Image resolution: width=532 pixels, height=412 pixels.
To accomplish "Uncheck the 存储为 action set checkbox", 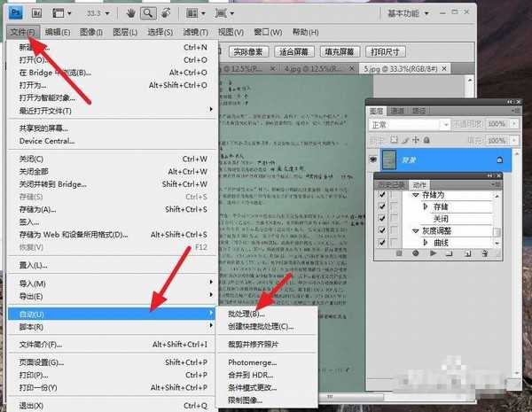I will pos(382,195).
